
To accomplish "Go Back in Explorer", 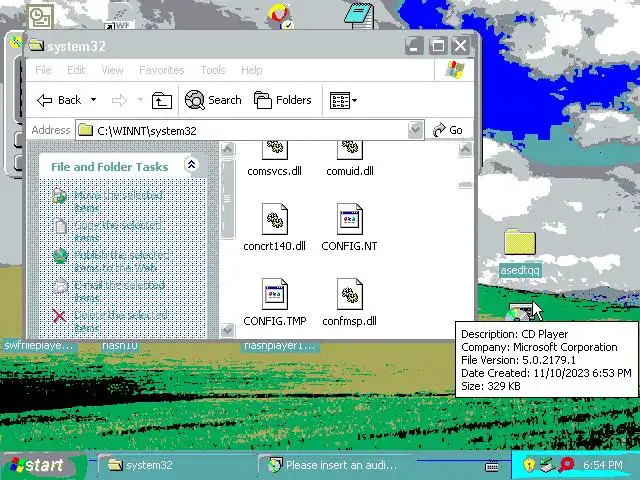I will 59,100.
